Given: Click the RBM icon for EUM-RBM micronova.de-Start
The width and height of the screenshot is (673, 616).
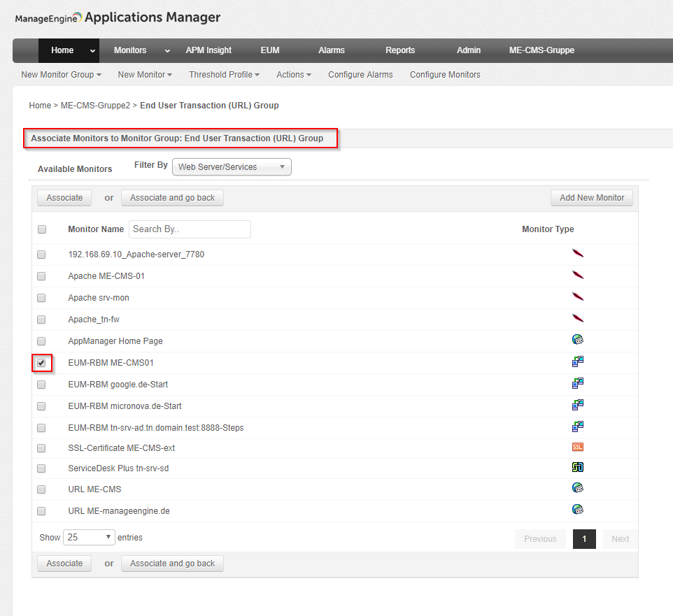Looking at the screenshot, I should pyautogui.click(x=578, y=405).
